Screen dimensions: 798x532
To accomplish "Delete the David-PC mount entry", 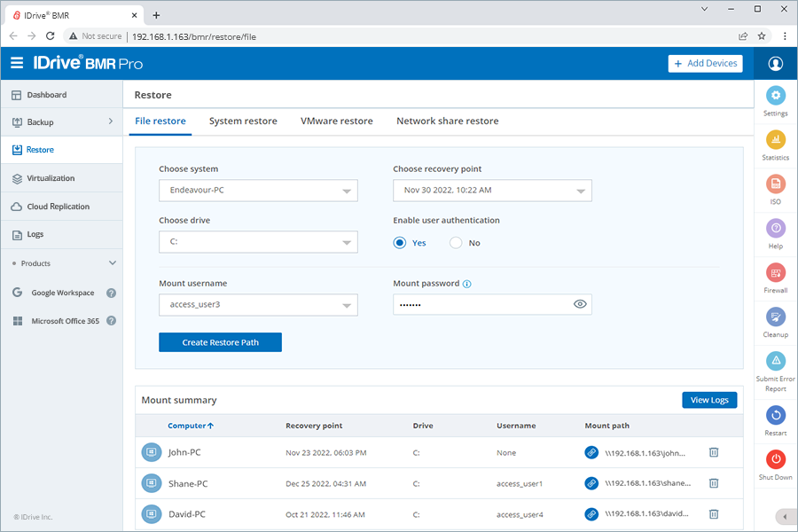I will click(714, 514).
